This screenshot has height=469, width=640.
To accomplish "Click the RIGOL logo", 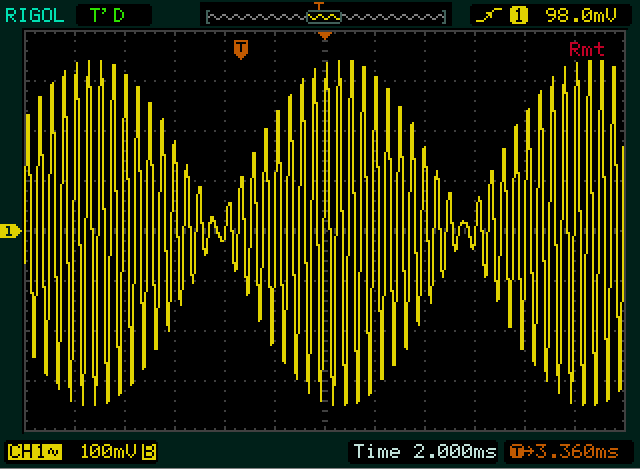I will click(36, 15).
